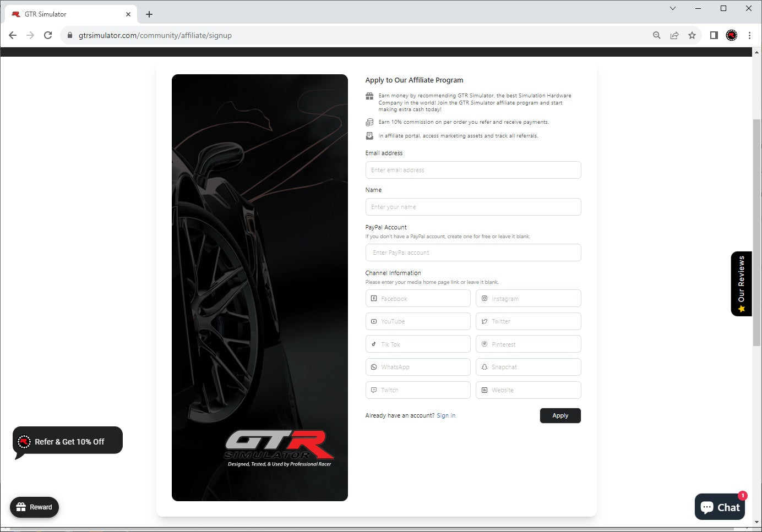Click the page vertical scrollbar thumb

coord(756,231)
